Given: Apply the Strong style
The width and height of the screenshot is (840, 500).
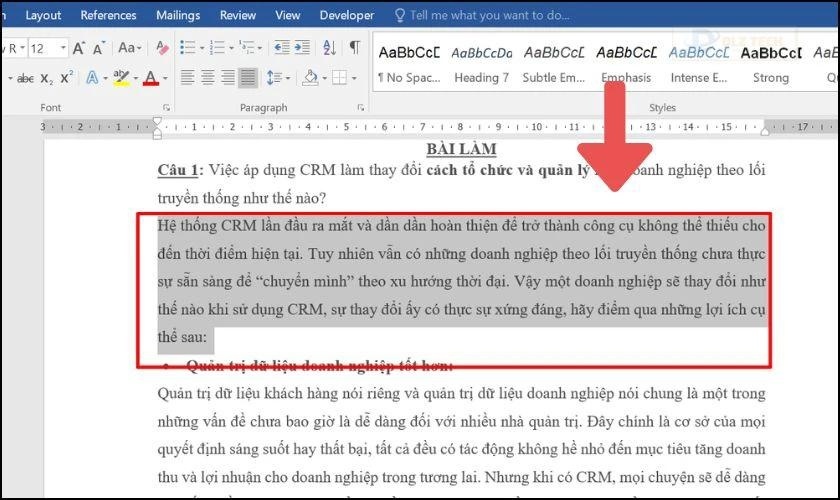Looking at the screenshot, I should [771, 64].
